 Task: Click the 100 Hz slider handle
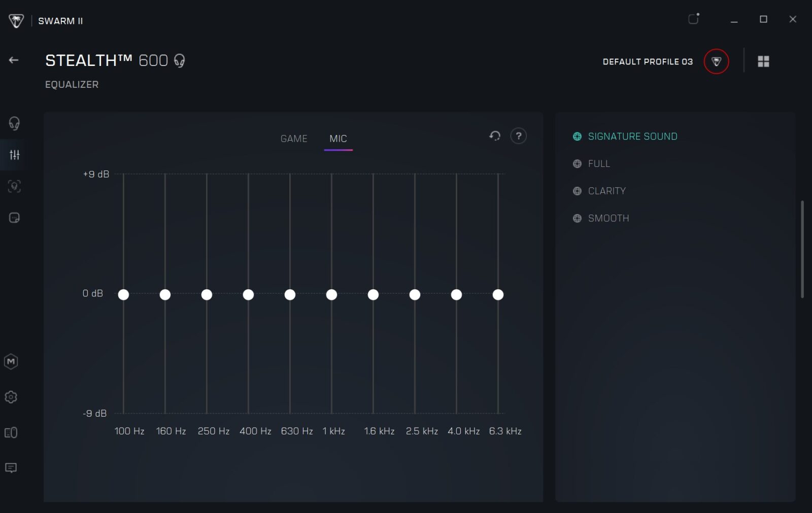[123, 295]
